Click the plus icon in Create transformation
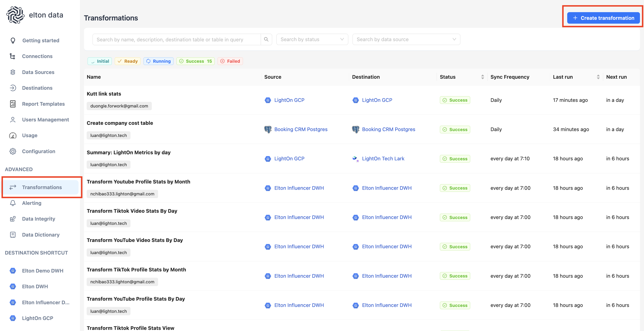Image resolution: width=644 pixels, height=331 pixels. [x=575, y=18]
